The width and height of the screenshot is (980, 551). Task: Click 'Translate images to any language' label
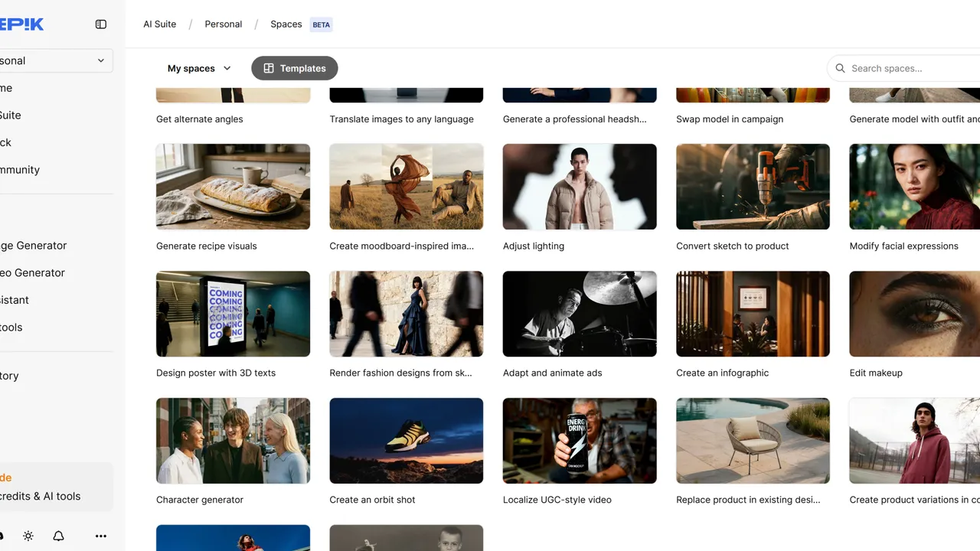coord(402,119)
